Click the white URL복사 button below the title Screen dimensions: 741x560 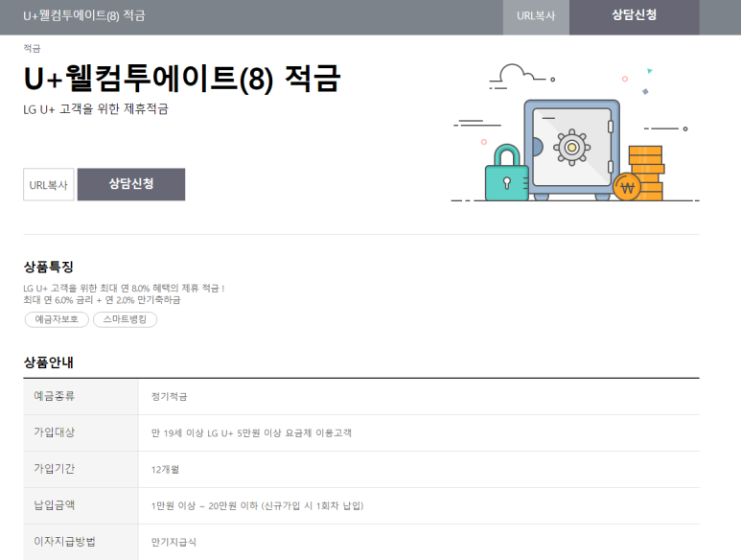(x=49, y=184)
